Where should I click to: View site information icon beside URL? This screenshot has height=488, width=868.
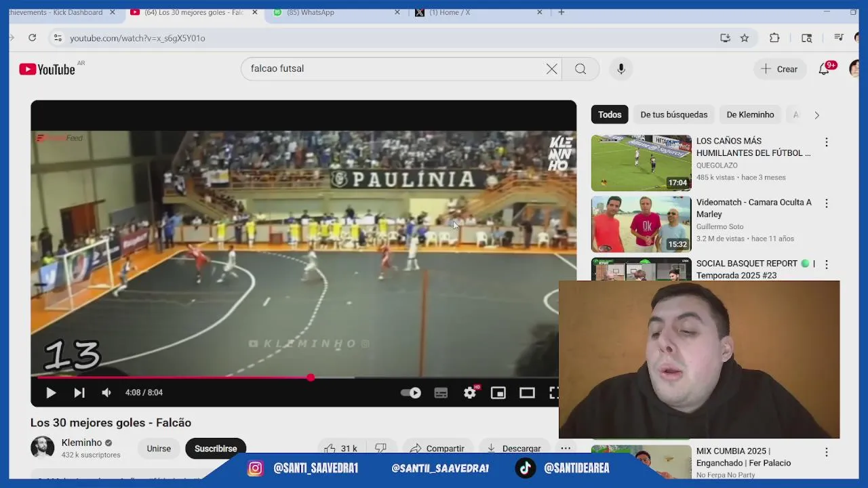click(58, 38)
